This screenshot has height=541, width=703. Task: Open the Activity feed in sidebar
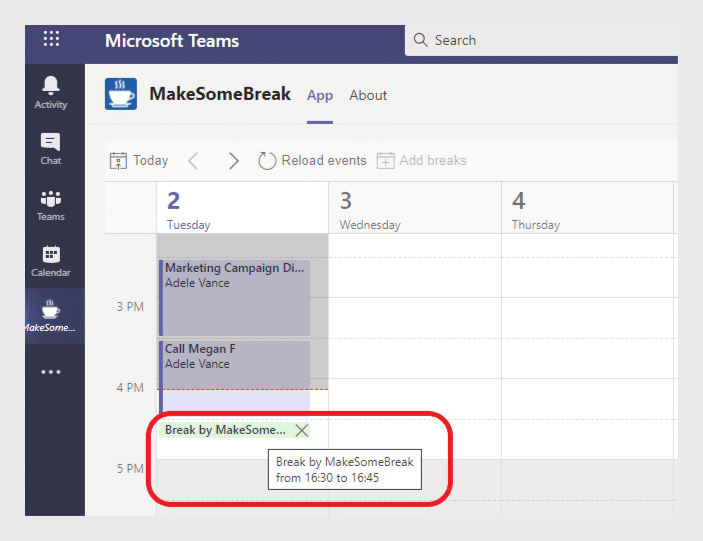point(51,92)
